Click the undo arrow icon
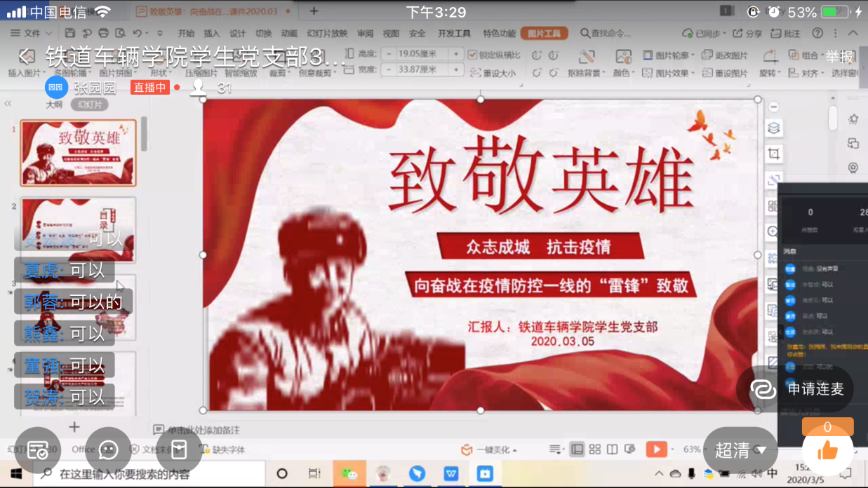Image resolution: width=868 pixels, height=488 pixels. tap(138, 33)
